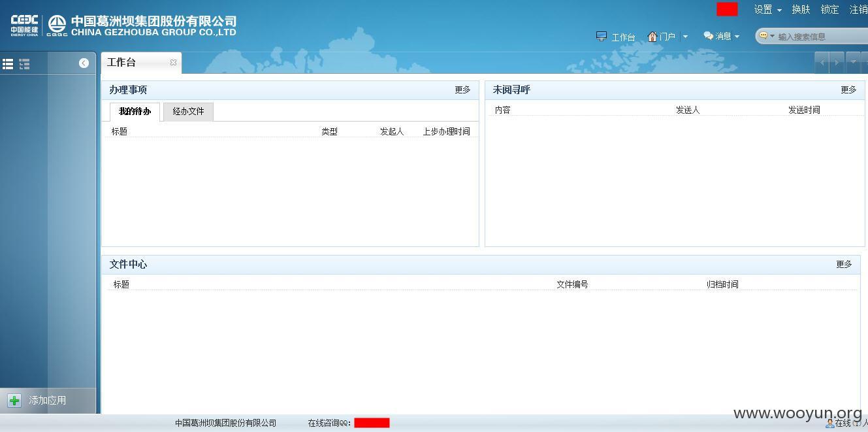Click the 锁定 lock link
The height and width of the screenshot is (432, 868).
coord(829,9)
